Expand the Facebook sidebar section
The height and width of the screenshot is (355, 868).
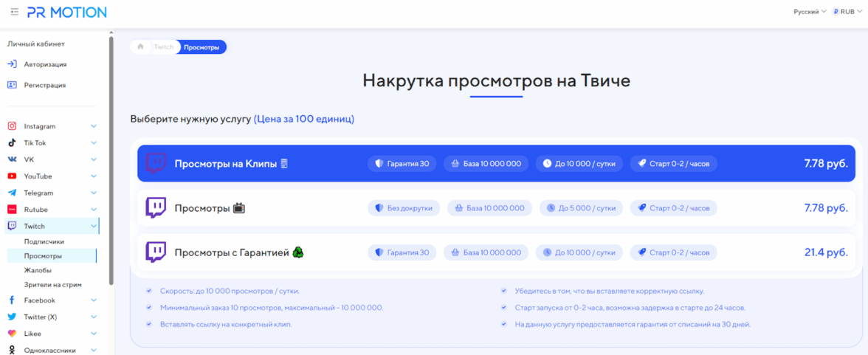(94, 300)
